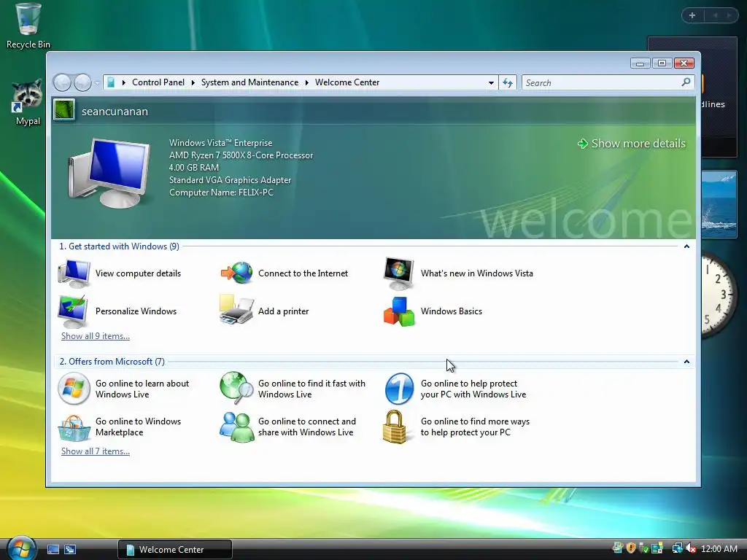747x560 pixels.
Task: Click the "Windows Vista Enterprise" text
Action: [220, 143]
